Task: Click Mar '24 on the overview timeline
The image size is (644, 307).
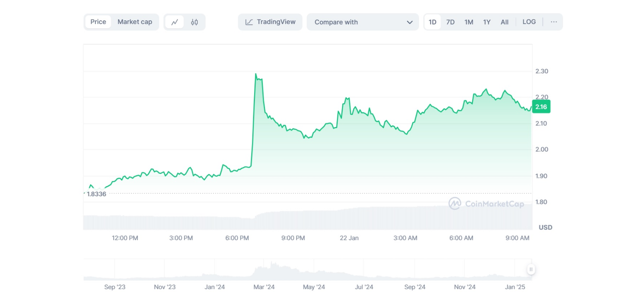Action: [x=264, y=287]
